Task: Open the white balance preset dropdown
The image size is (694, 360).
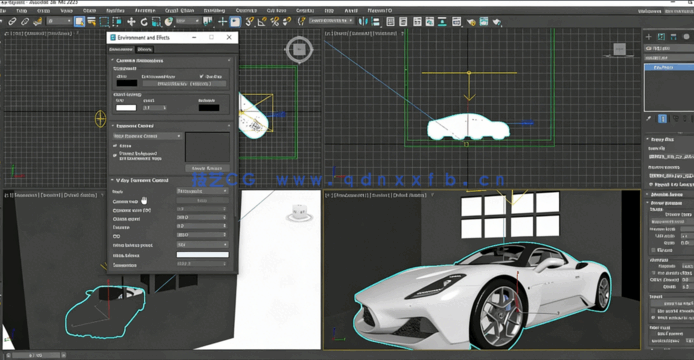Action: [202, 244]
